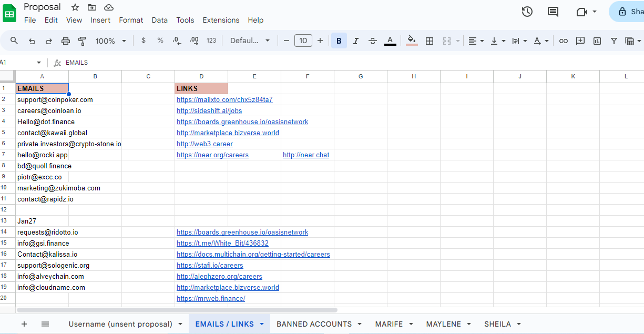Open the sideshift.ai/jobs link
The image size is (644, 334).
[x=209, y=111]
